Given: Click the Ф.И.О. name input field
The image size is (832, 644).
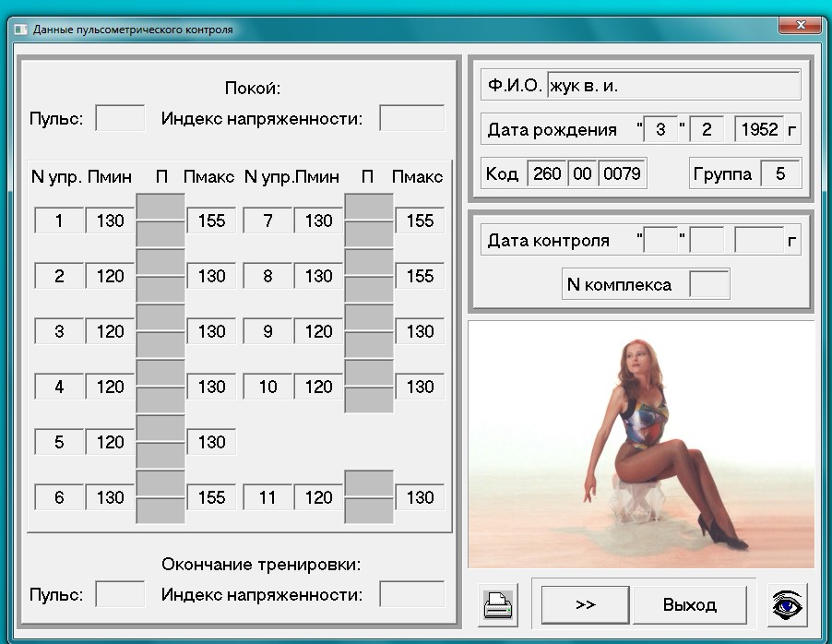Looking at the screenshot, I should 673,86.
